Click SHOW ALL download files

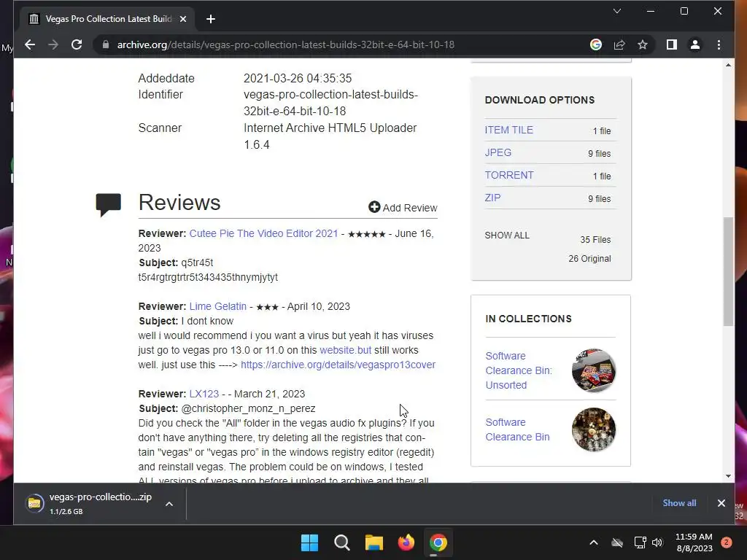[507, 236]
